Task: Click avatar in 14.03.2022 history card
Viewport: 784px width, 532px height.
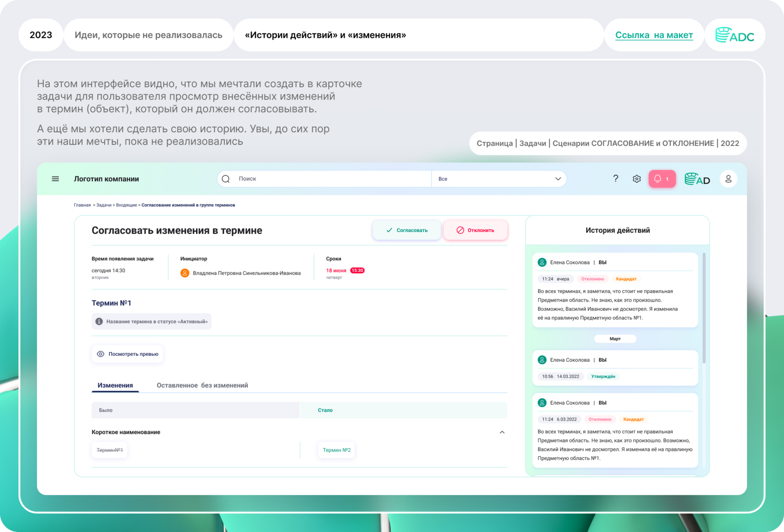Action: click(x=542, y=360)
